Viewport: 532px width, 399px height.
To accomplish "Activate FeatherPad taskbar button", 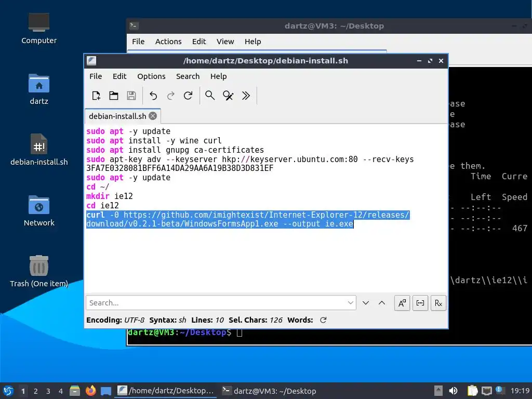I will (x=166, y=391).
